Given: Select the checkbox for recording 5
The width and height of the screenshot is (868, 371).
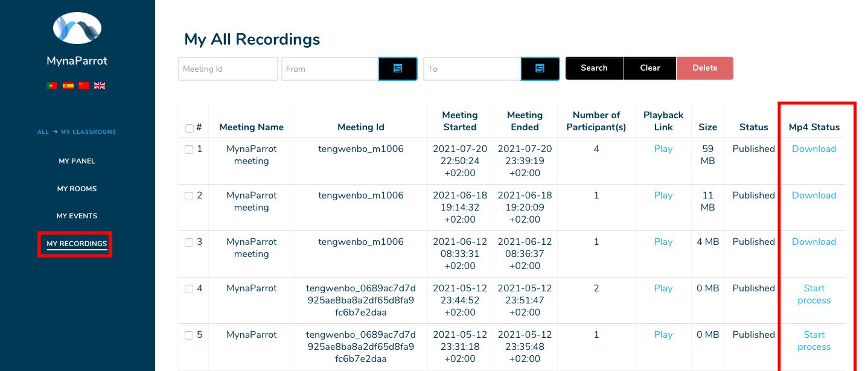Looking at the screenshot, I should (x=189, y=335).
